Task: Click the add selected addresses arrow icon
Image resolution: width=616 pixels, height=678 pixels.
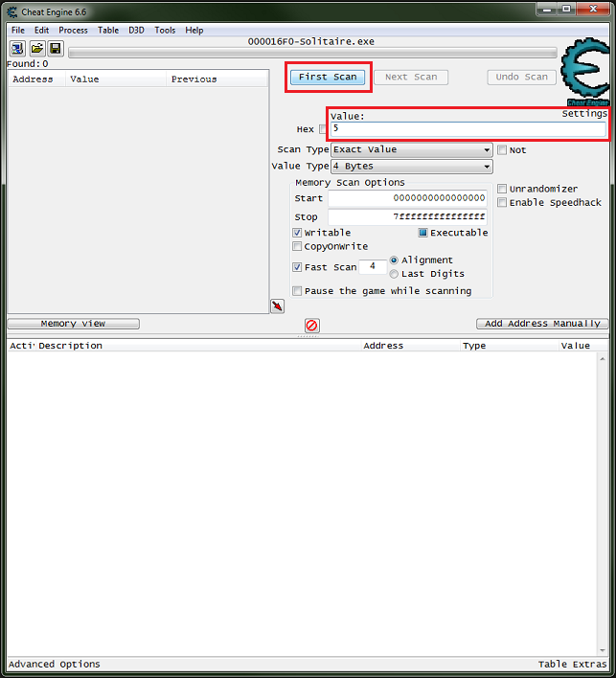Action: click(x=277, y=305)
